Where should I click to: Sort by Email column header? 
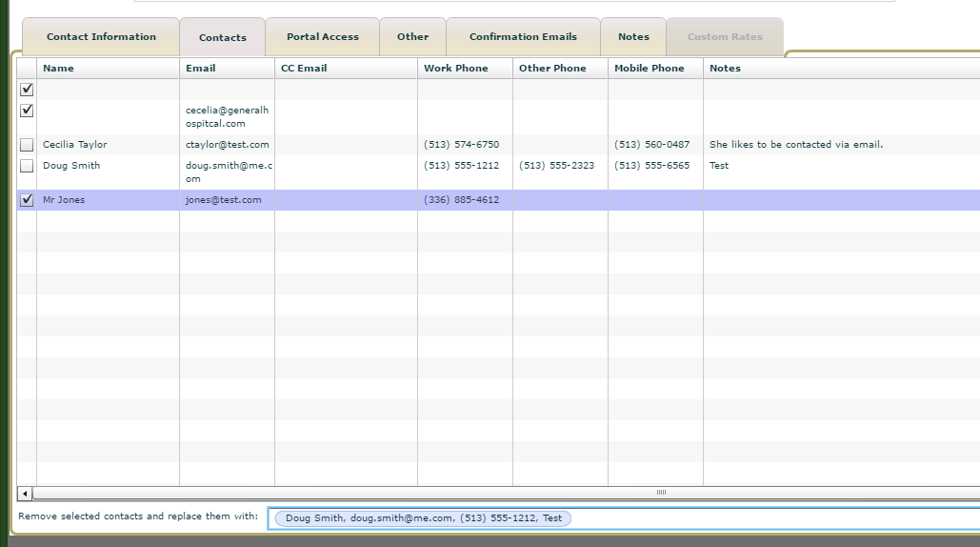pos(227,69)
